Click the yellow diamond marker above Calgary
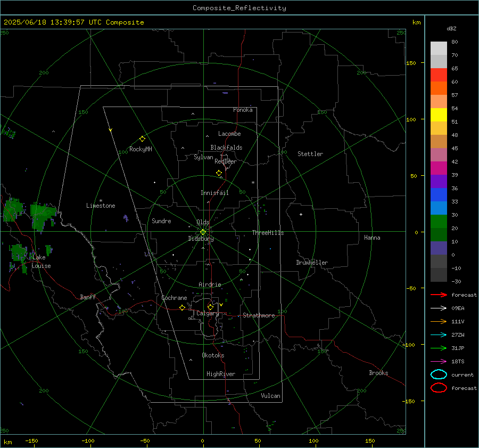 coord(210,307)
